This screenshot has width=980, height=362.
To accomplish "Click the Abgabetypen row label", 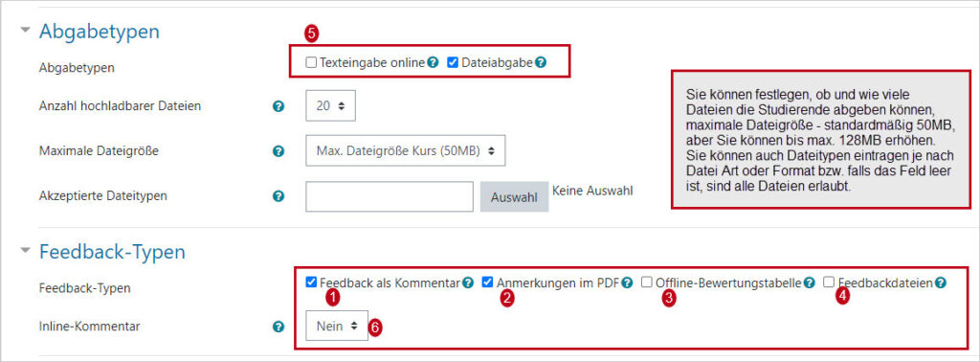I will coord(77,68).
